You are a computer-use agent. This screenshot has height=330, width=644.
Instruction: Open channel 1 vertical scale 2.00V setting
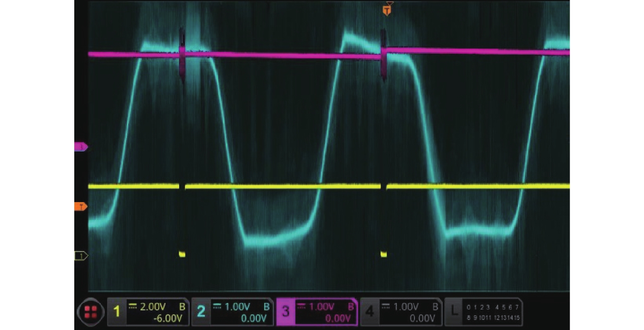click(153, 307)
